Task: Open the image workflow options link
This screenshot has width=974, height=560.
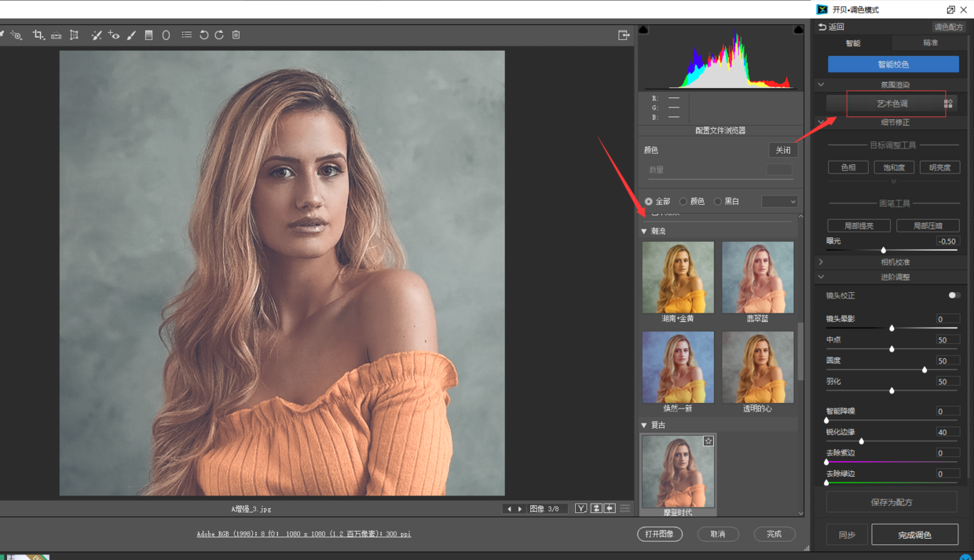Action: [303, 534]
